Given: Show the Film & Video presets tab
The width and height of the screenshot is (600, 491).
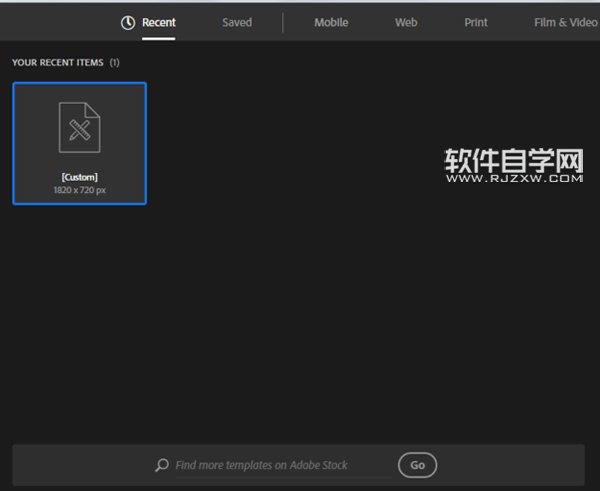Looking at the screenshot, I should [x=566, y=22].
